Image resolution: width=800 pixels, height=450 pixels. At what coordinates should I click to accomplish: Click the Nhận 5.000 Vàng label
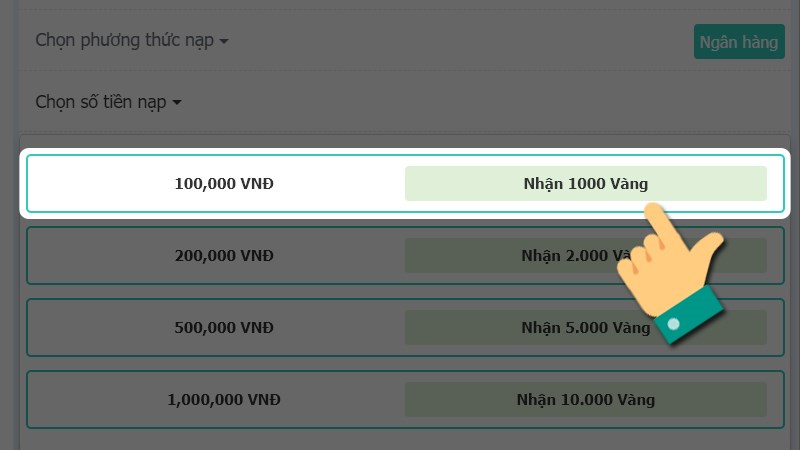pyautogui.click(x=586, y=328)
